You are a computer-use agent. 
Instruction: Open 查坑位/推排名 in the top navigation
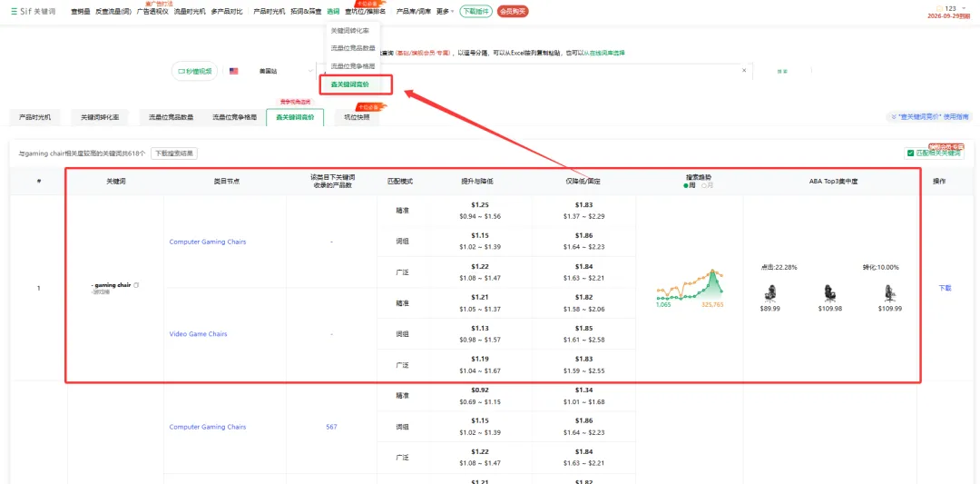coord(365,11)
